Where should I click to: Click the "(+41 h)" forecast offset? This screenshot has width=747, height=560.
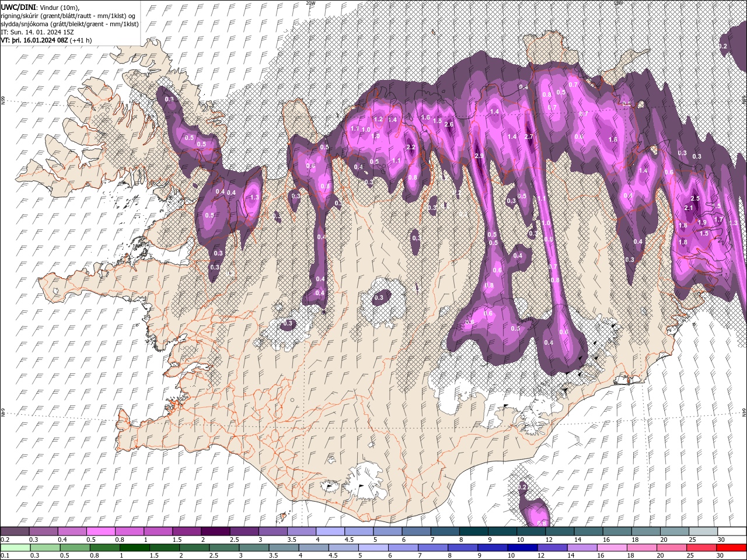coord(81,40)
